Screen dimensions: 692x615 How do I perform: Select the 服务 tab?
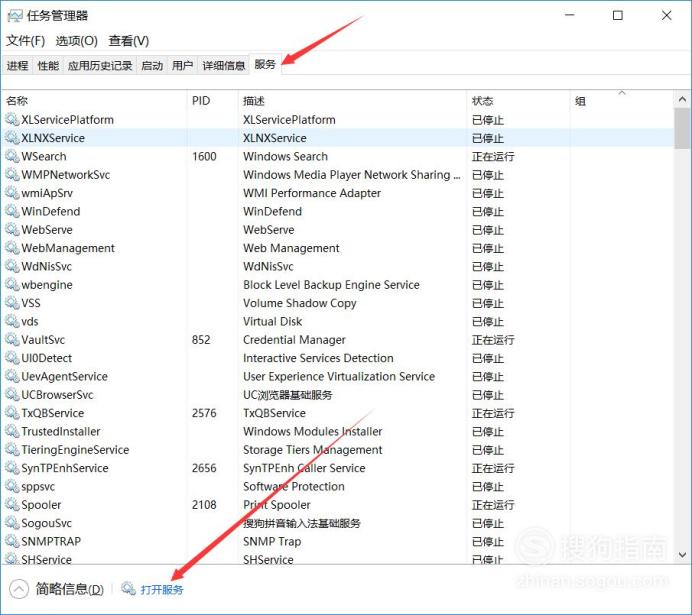click(x=265, y=64)
